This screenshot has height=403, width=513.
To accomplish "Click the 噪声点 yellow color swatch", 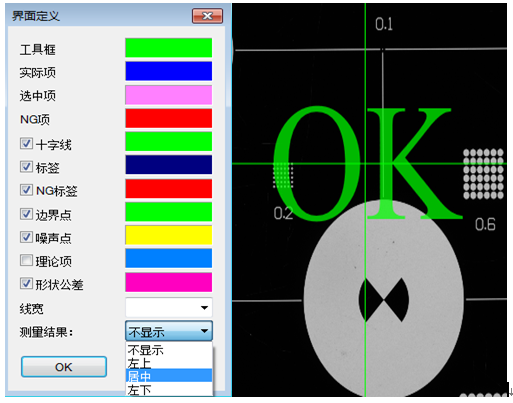I will click(169, 235).
